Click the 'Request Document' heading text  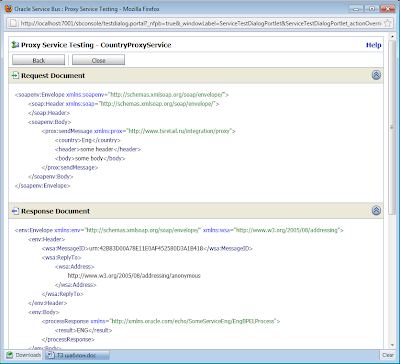tap(53, 76)
